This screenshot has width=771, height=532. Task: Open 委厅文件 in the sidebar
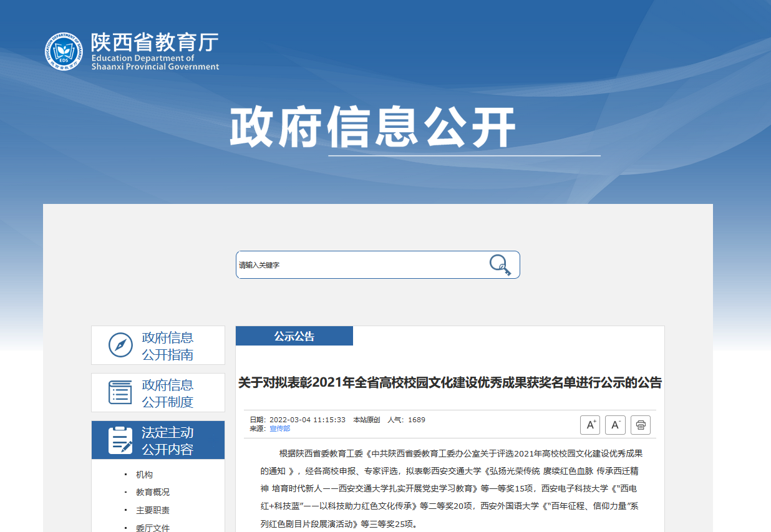tap(152, 528)
